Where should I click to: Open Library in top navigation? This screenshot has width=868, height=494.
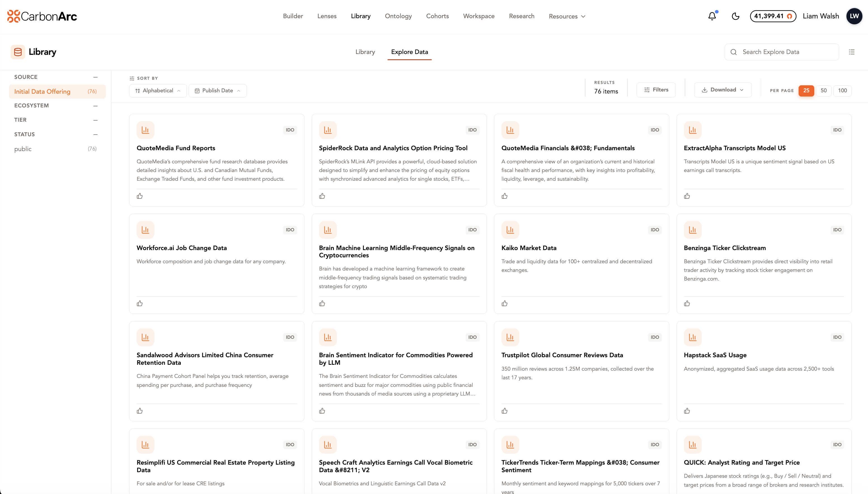pos(360,16)
